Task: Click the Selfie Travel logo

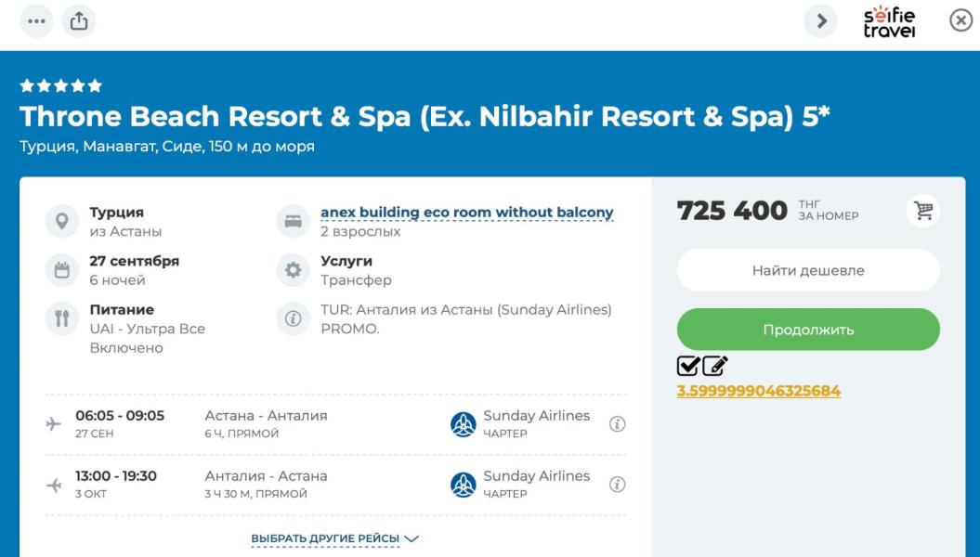Action: [889, 21]
